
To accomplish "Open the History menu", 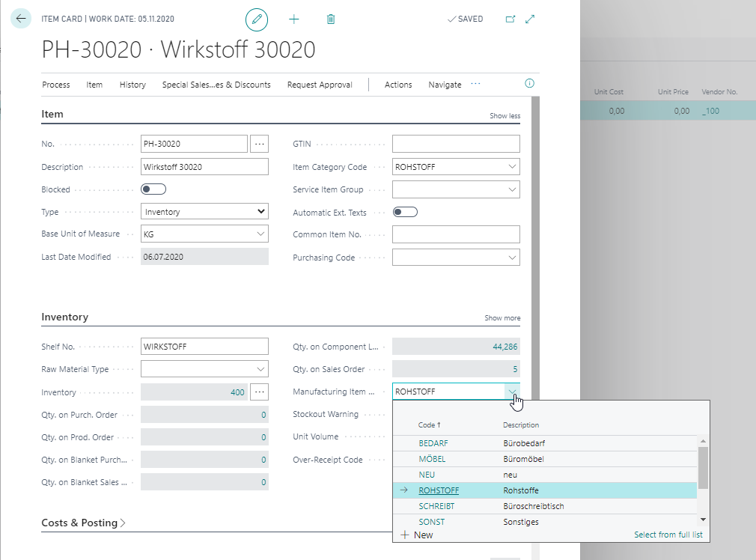I will (132, 85).
